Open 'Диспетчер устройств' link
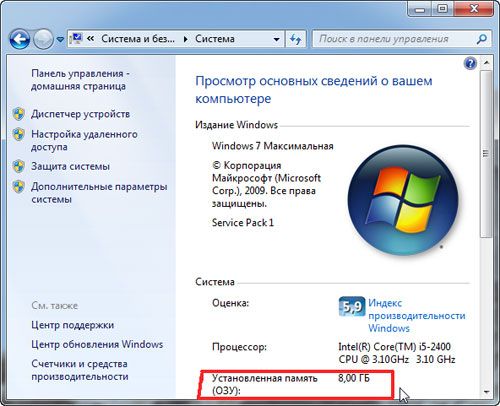The image size is (500, 406). 80,114
